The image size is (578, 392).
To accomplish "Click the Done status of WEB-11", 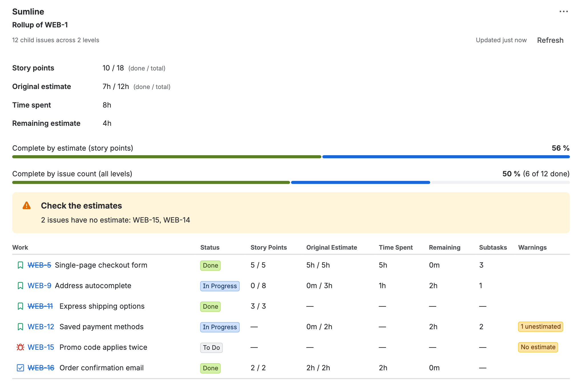I will click(x=210, y=306).
